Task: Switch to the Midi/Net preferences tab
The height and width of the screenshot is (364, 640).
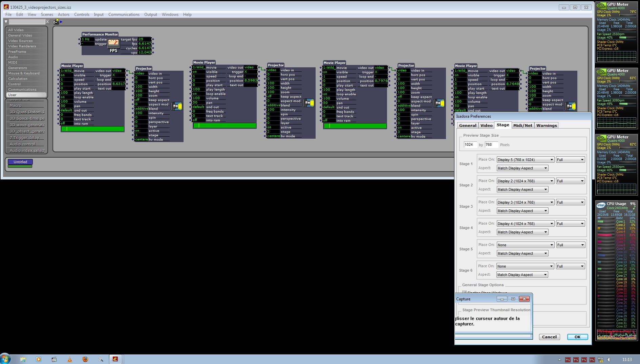Action: point(522,126)
